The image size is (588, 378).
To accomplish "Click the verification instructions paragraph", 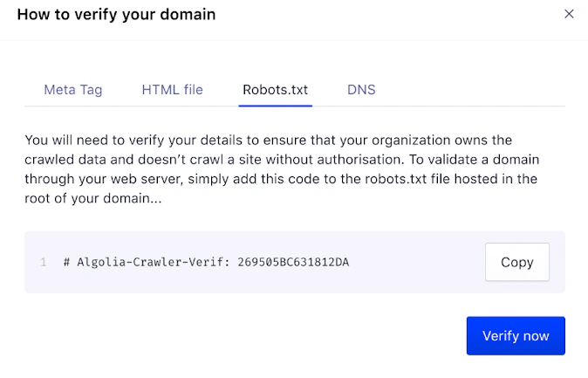I will point(282,168).
